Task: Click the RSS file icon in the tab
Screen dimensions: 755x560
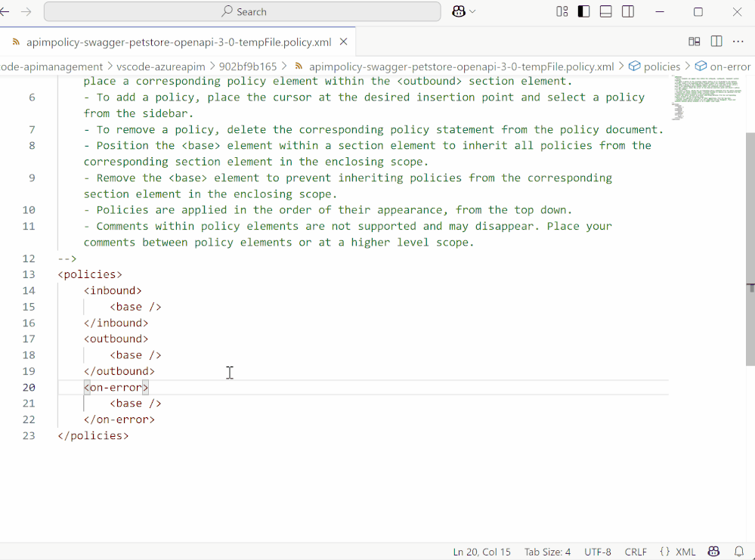Action: tap(16, 42)
